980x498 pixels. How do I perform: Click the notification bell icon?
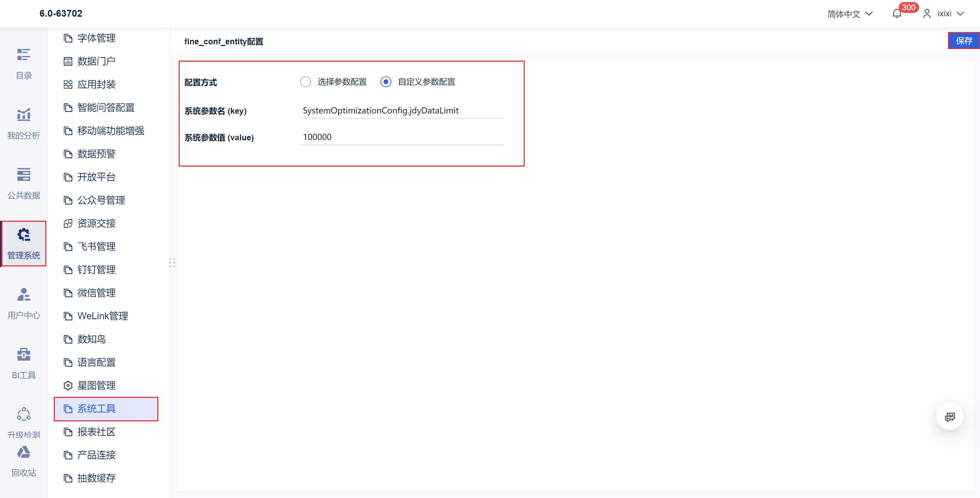click(x=897, y=14)
